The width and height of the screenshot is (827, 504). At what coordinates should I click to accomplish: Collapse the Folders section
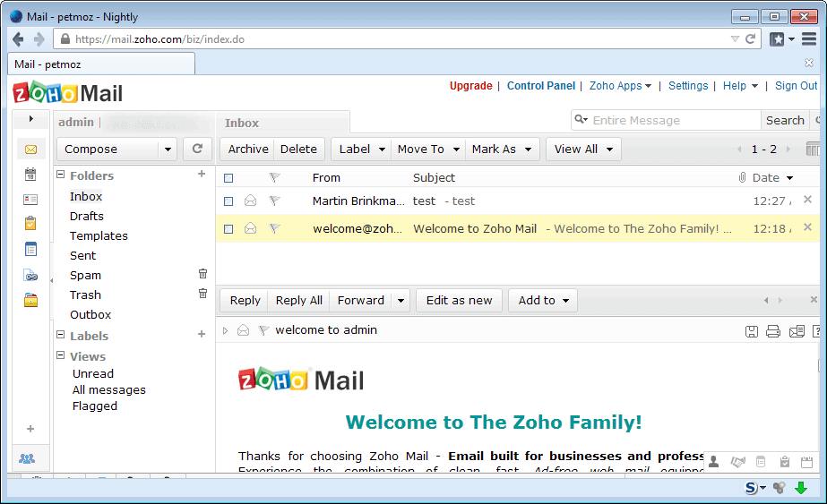tap(61, 175)
